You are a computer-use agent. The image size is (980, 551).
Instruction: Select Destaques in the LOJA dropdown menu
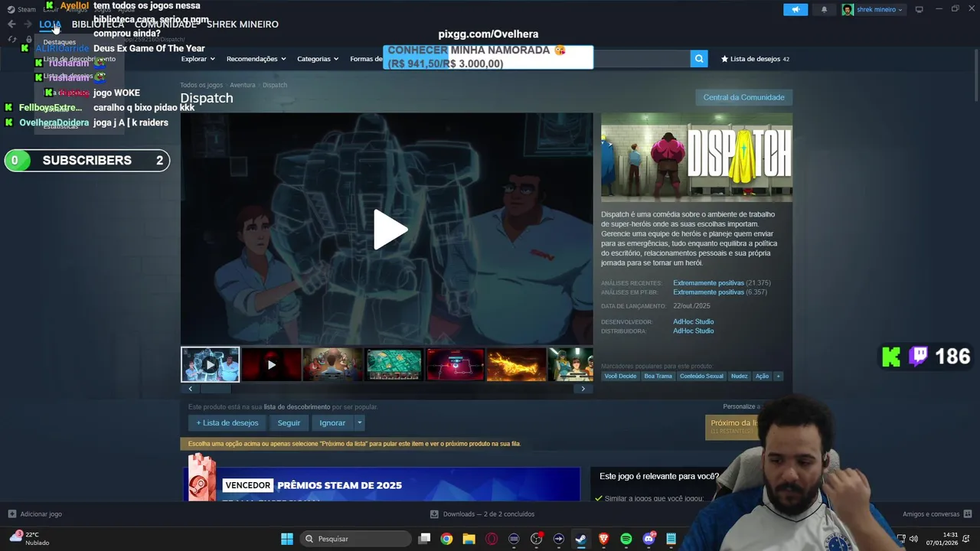click(60, 42)
